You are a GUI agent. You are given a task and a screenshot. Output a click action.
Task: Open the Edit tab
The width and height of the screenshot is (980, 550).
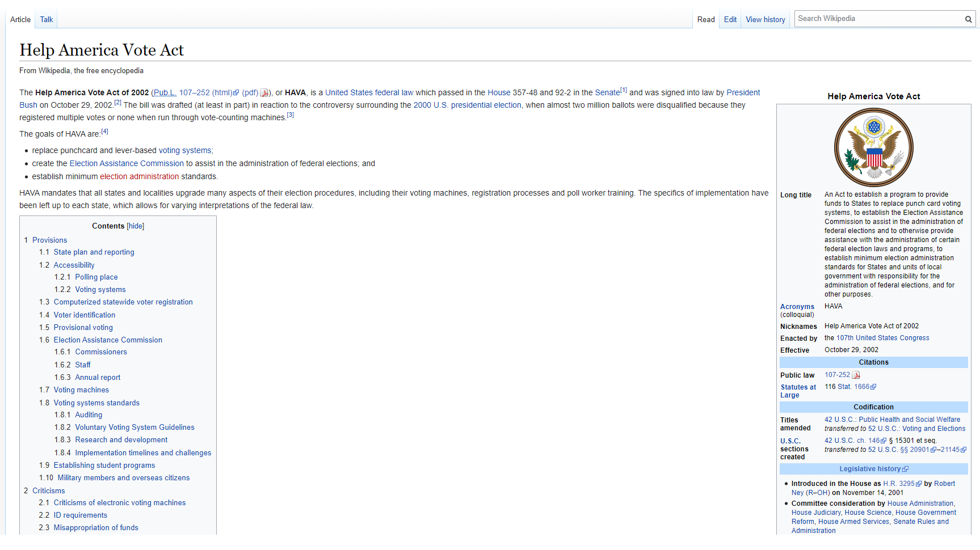click(x=730, y=19)
